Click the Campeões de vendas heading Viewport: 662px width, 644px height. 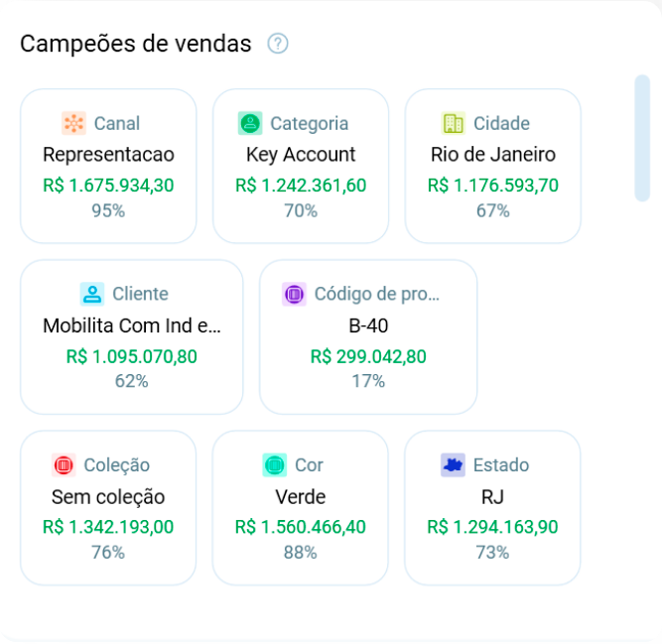136,44
